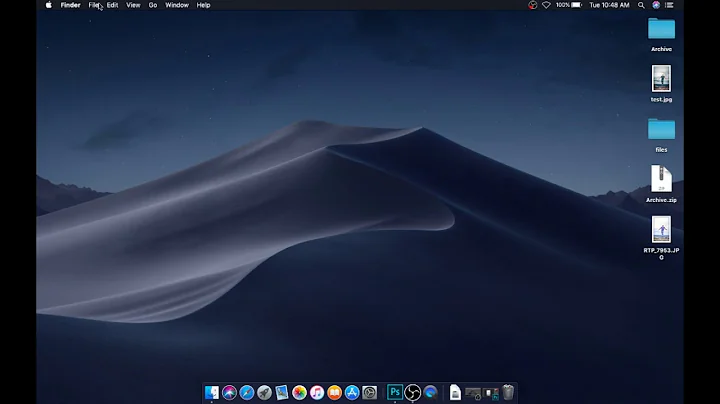Switch to OBS in the Dock
The height and width of the screenshot is (404, 720).
[x=412, y=393]
